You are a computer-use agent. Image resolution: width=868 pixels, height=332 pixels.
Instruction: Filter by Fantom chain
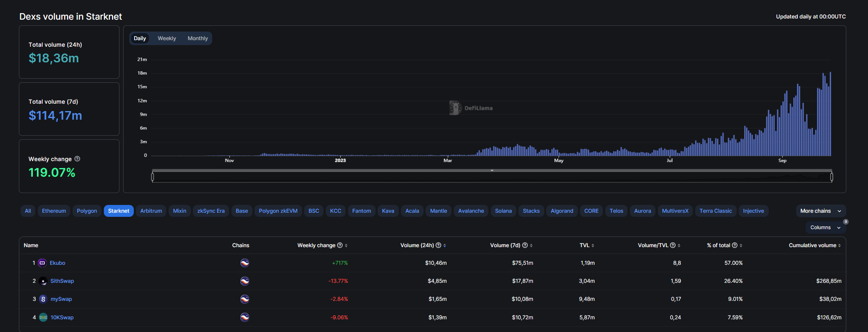[362, 211]
